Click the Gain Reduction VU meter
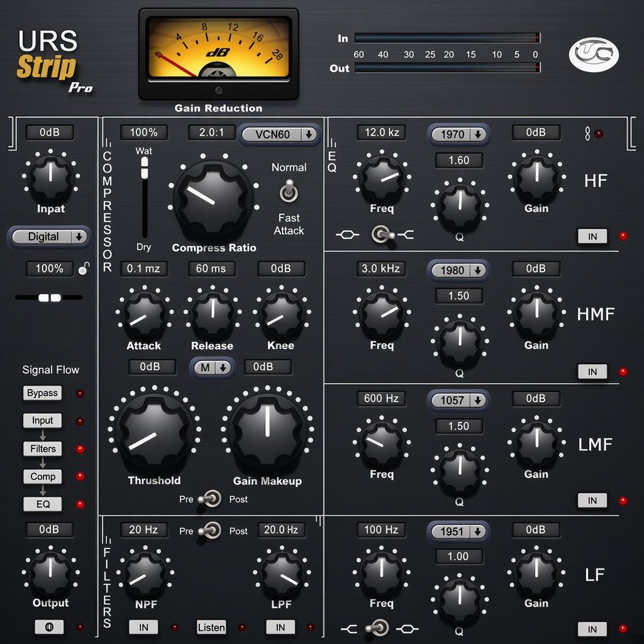The height and width of the screenshot is (644, 644). click(x=218, y=54)
